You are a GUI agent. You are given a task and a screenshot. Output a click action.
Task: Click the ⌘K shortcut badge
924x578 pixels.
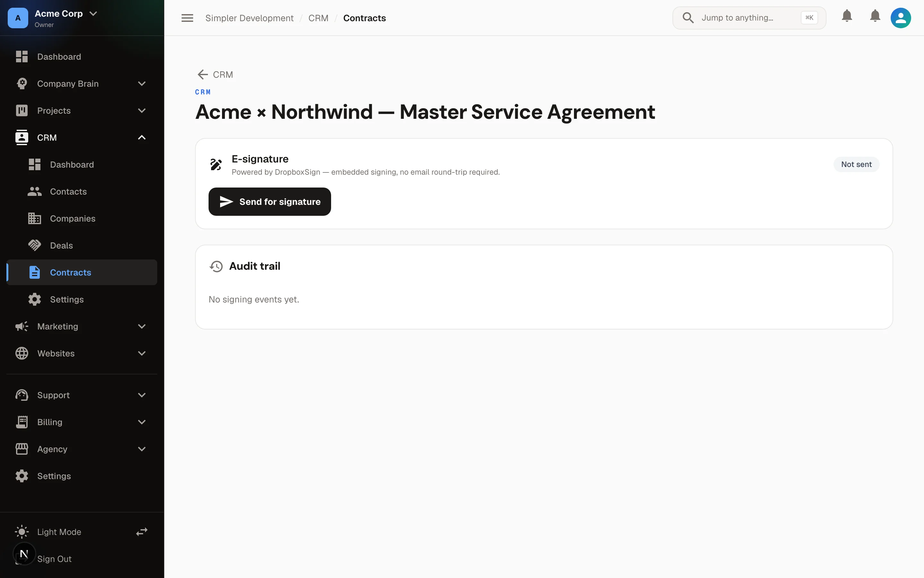pyautogui.click(x=809, y=18)
